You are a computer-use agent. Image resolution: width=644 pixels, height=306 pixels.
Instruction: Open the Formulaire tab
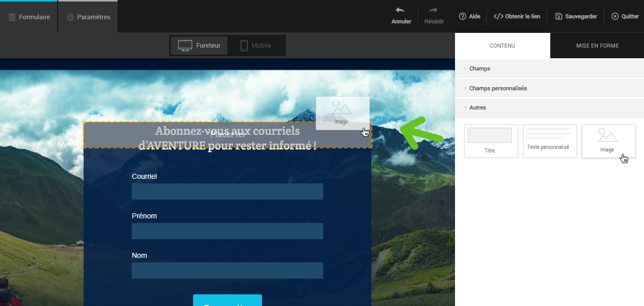tap(29, 17)
